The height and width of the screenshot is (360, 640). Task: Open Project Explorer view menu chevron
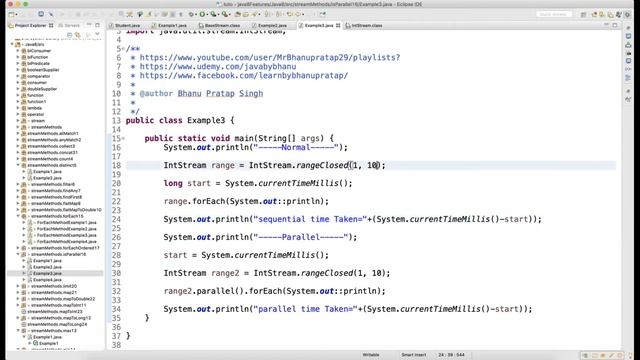[97, 35]
